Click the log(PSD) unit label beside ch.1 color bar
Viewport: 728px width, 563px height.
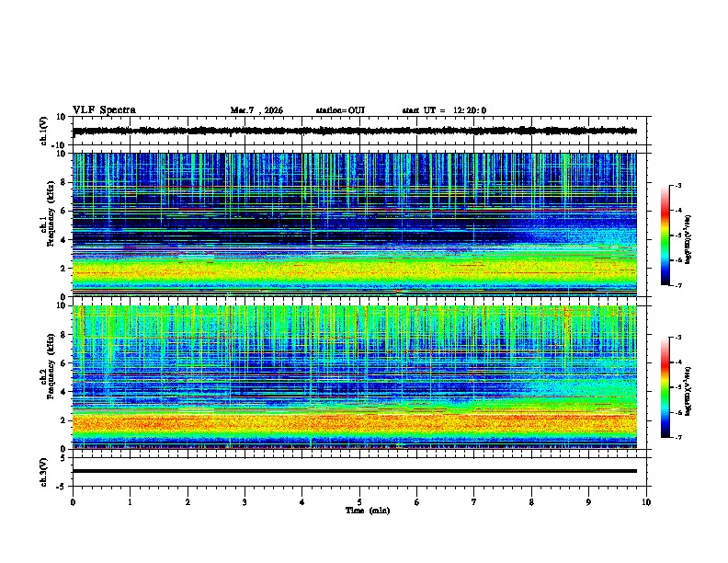[x=688, y=239]
